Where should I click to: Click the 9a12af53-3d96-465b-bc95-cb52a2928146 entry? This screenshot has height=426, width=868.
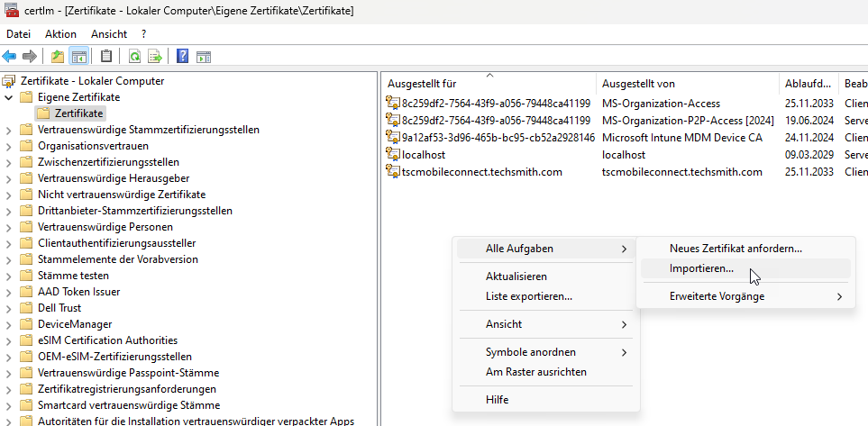click(498, 137)
